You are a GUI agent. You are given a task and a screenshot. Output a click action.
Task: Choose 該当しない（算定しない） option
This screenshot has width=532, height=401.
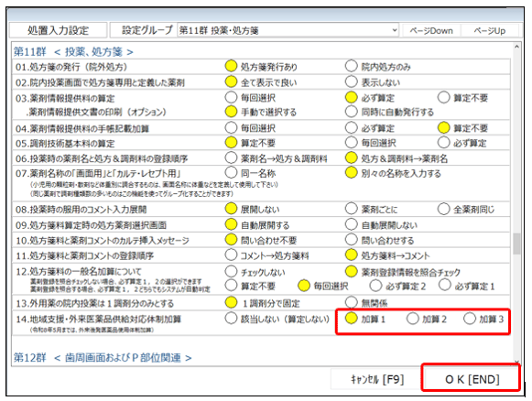(231, 319)
